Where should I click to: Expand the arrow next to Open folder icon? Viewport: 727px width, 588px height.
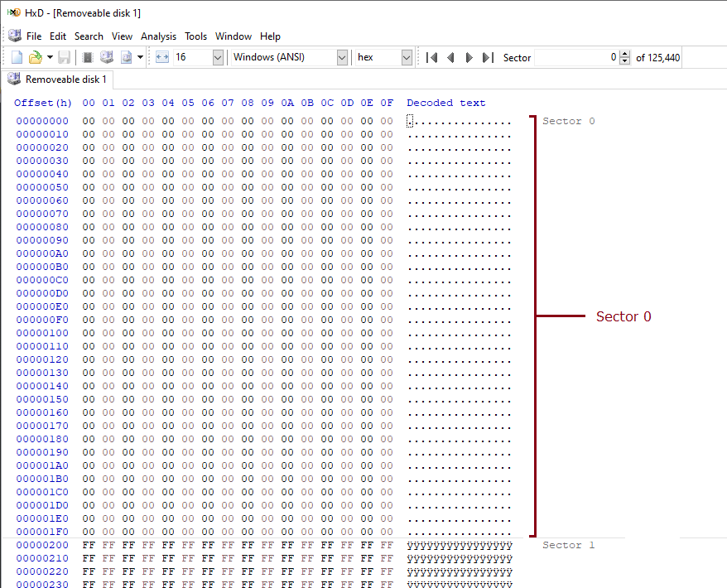50,57
